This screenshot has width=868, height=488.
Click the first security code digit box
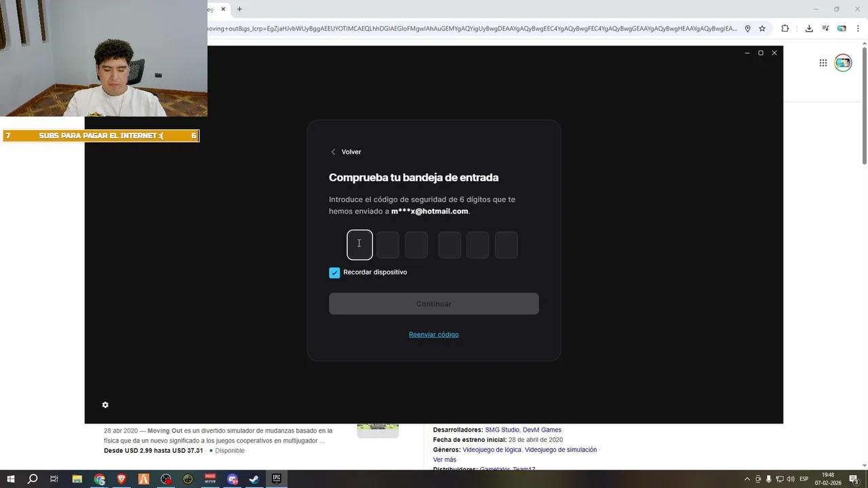point(359,245)
